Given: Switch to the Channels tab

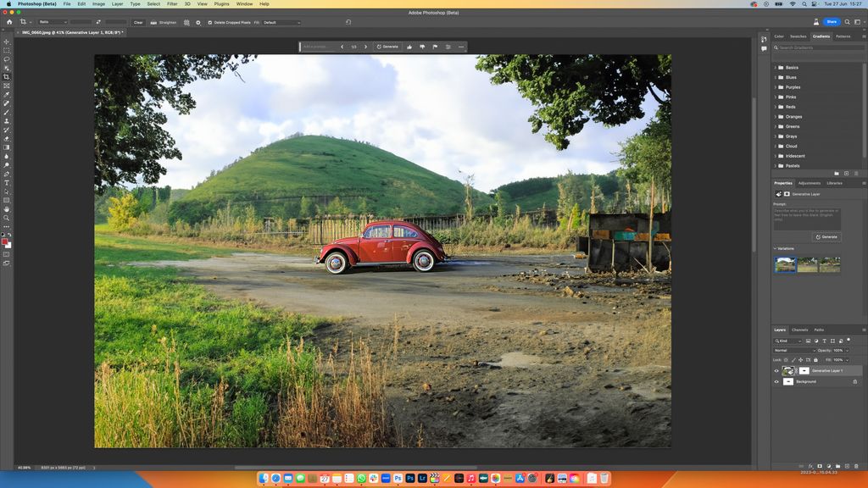Looking at the screenshot, I should [x=799, y=330].
